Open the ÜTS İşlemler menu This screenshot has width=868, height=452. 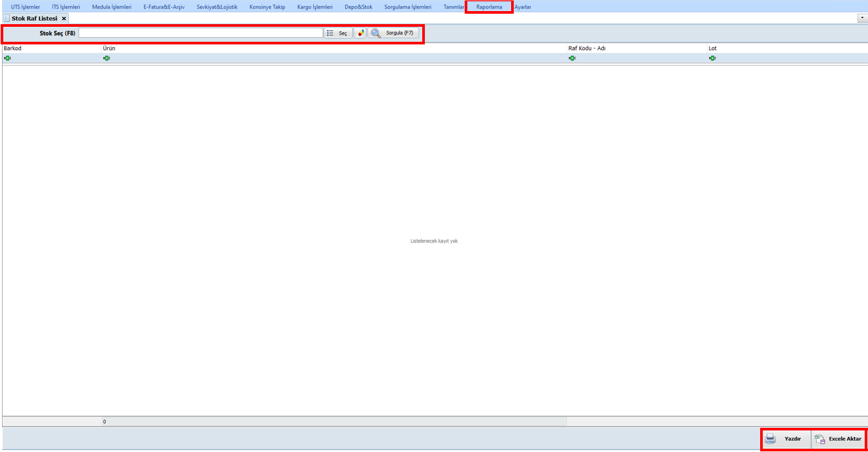click(25, 7)
